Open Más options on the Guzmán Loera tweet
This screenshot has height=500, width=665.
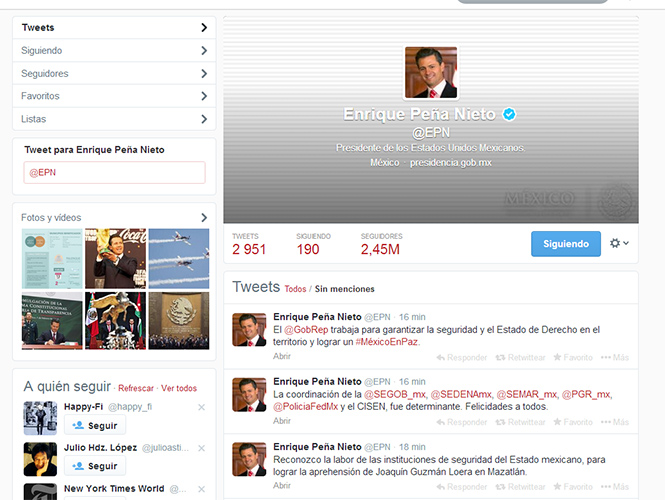[x=615, y=487]
